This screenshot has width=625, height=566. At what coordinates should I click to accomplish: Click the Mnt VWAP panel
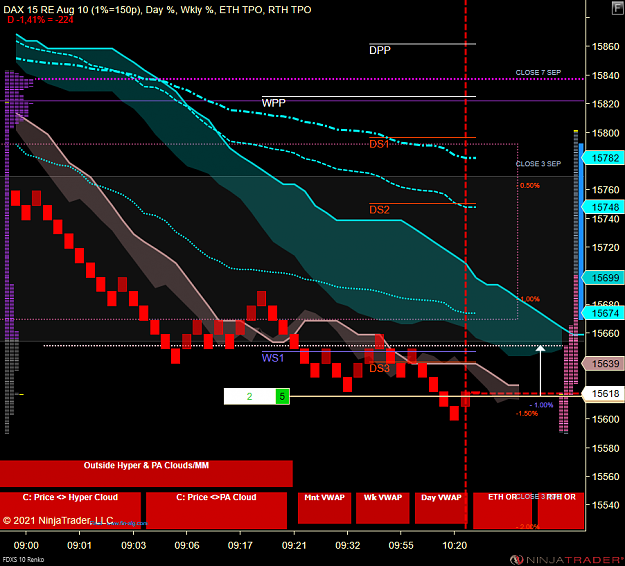pyautogui.click(x=324, y=508)
